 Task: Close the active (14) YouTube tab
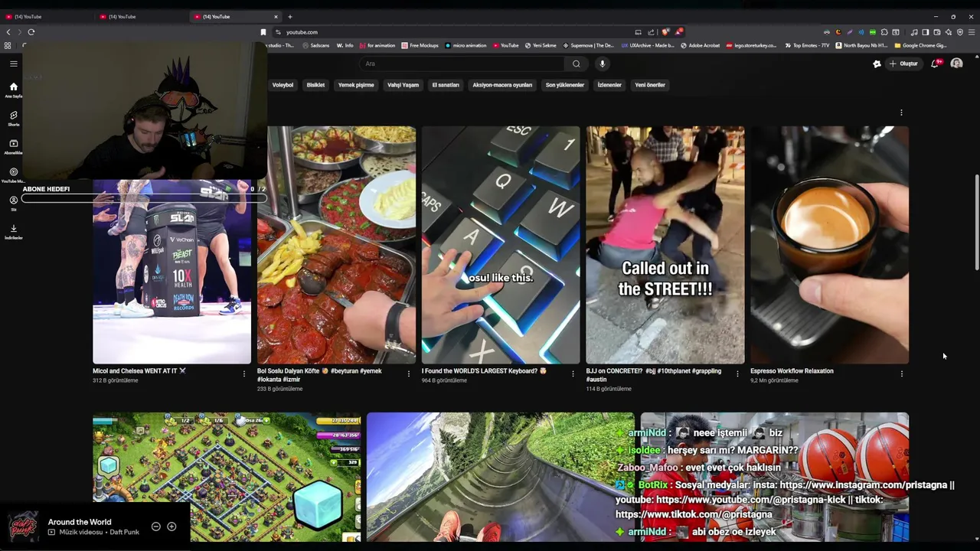point(276,16)
